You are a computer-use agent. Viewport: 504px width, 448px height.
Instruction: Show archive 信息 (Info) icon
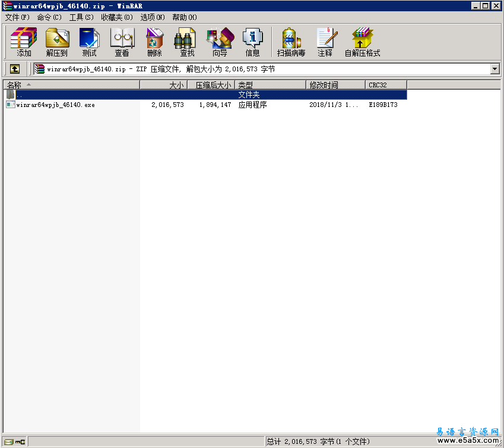[x=253, y=42]
